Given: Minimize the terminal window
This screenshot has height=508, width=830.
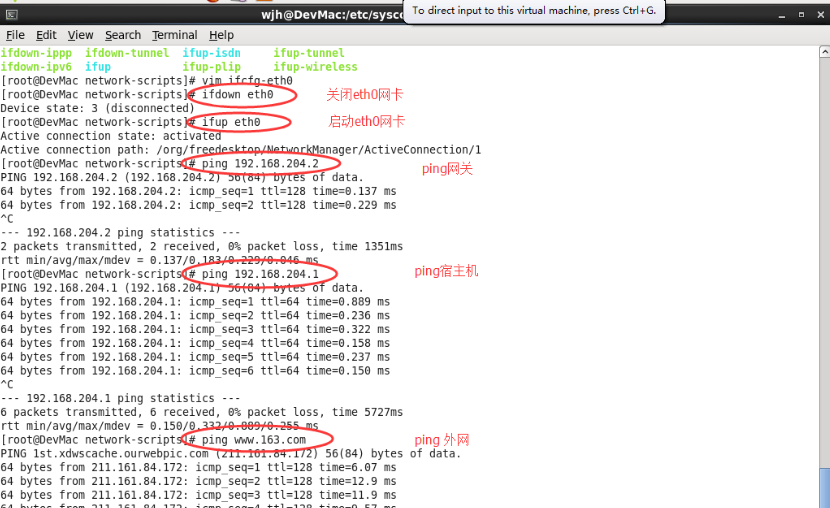Looking at the screenshot, I should [x=782, y=15].
